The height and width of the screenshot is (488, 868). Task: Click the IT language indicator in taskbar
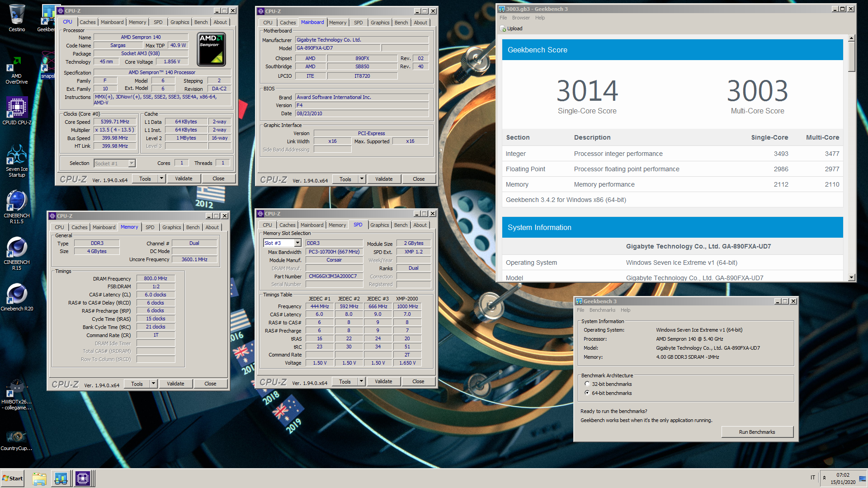pos(813,478)
